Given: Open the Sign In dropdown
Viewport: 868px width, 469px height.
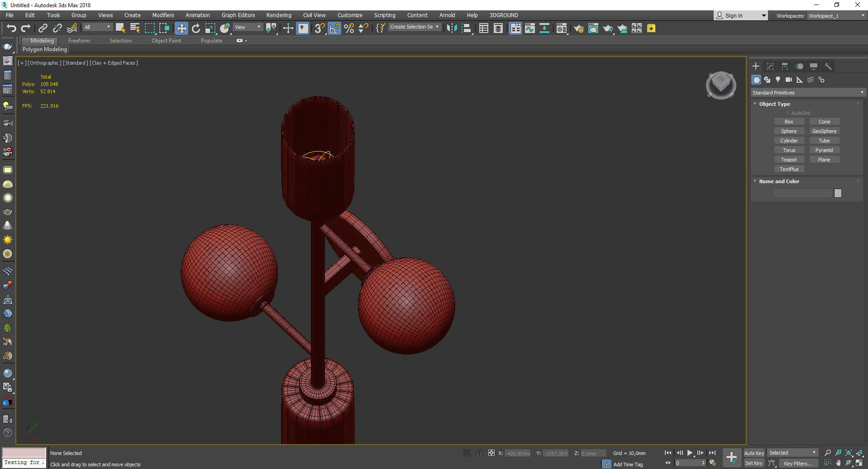Looking at the screenshot, I should click(x=741, y=16).
